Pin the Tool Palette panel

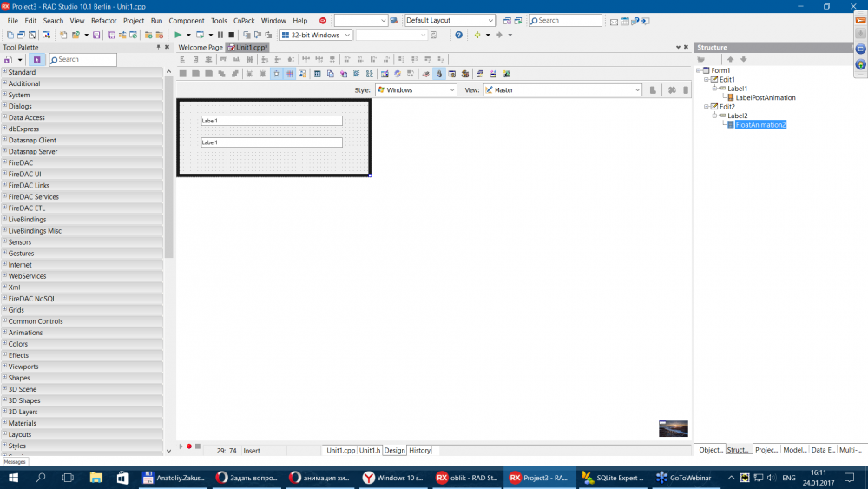[x=158, y=47]
